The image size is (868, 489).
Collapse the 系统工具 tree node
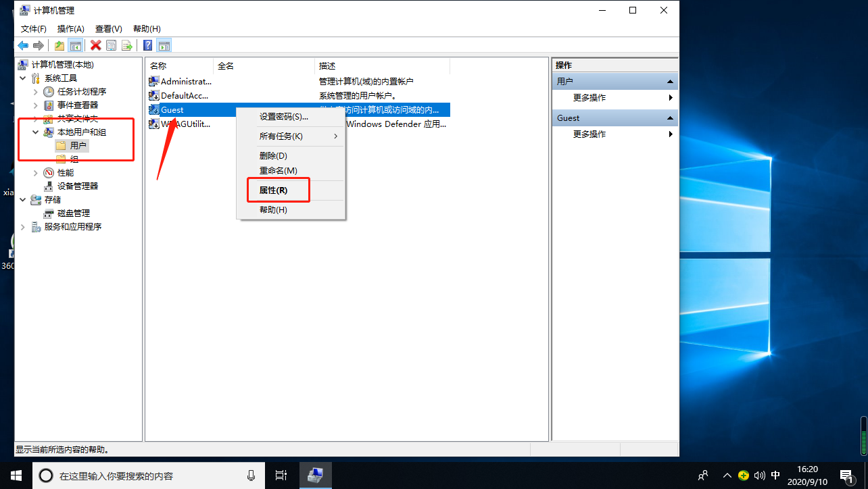pos(23,78)
